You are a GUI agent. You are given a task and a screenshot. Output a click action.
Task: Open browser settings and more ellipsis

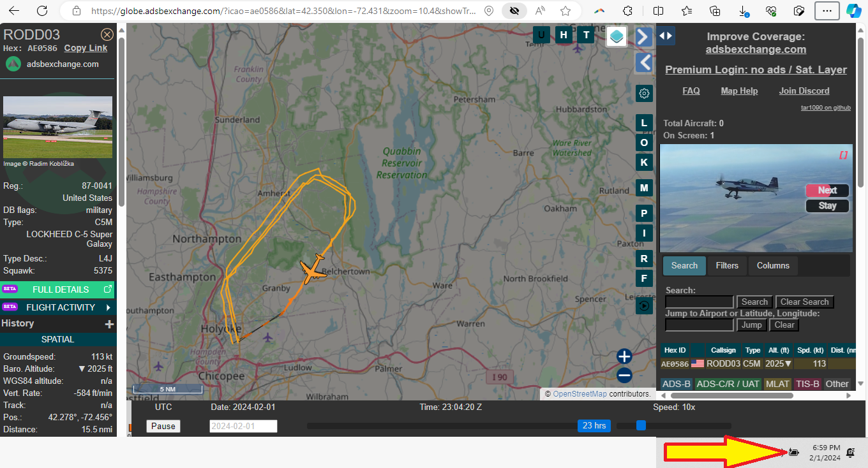pyautogui.click(x=827, y=11)
